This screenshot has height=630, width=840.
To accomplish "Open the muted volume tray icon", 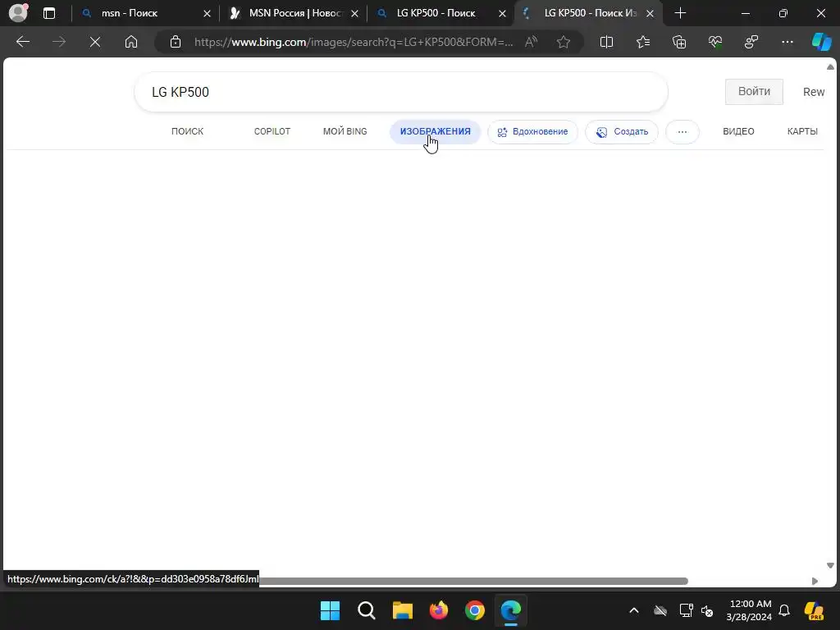I will point(707,610).
